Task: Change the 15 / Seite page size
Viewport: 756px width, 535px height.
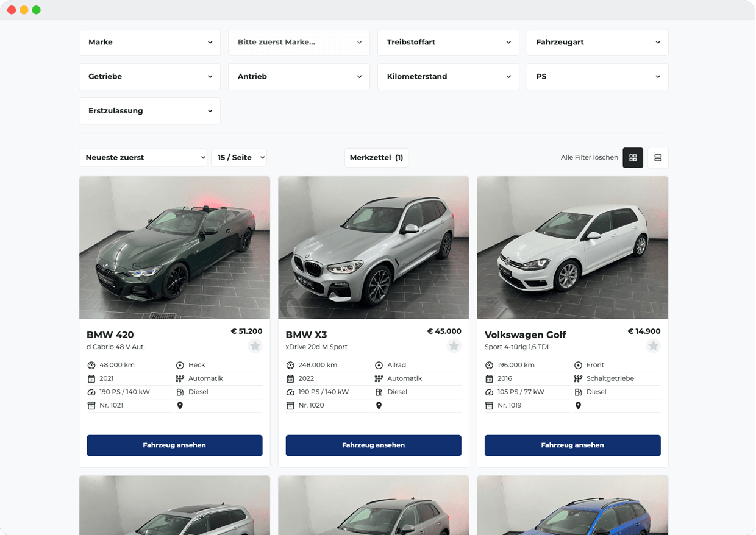Action: pos(239,157)
